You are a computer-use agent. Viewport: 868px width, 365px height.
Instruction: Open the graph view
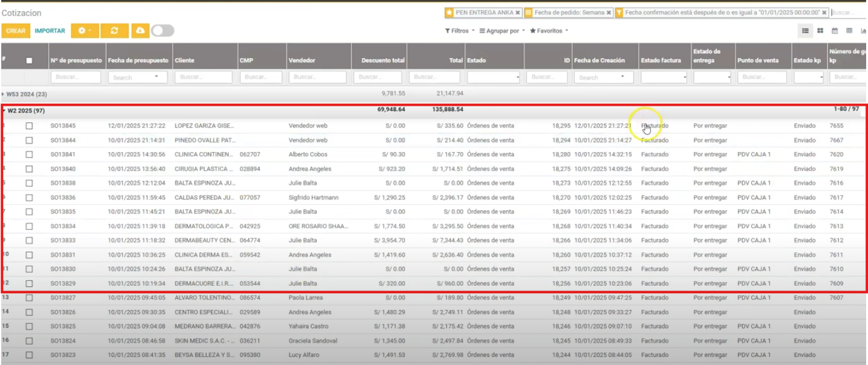tap(864, 30)
